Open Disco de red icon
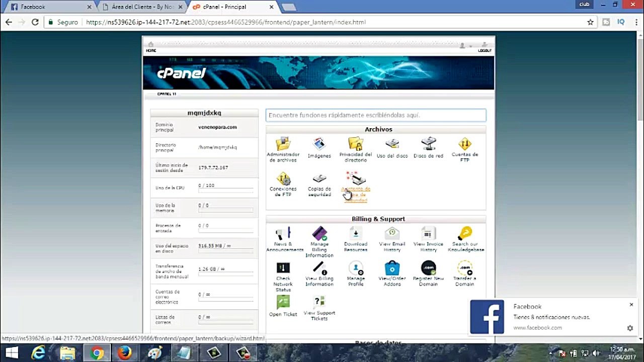Image resolution: width=644 pixels, height=362 pixels. [x=428, y=144]
